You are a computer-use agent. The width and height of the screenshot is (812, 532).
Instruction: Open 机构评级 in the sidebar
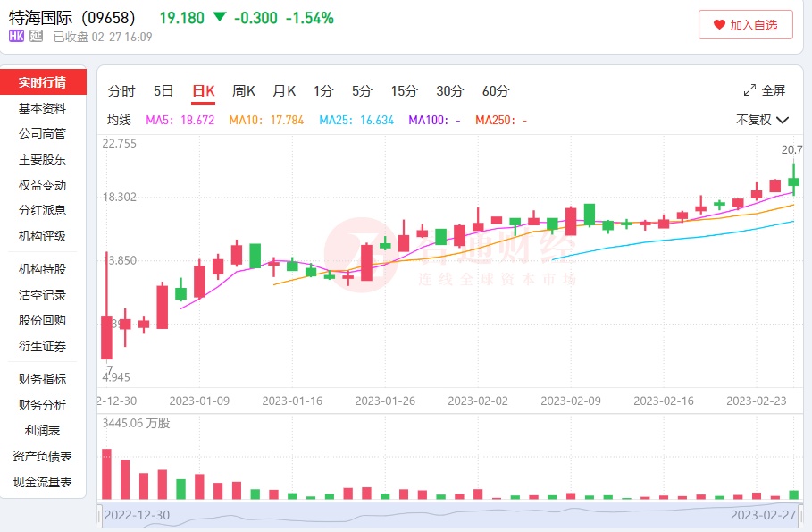tap(43, 236)
